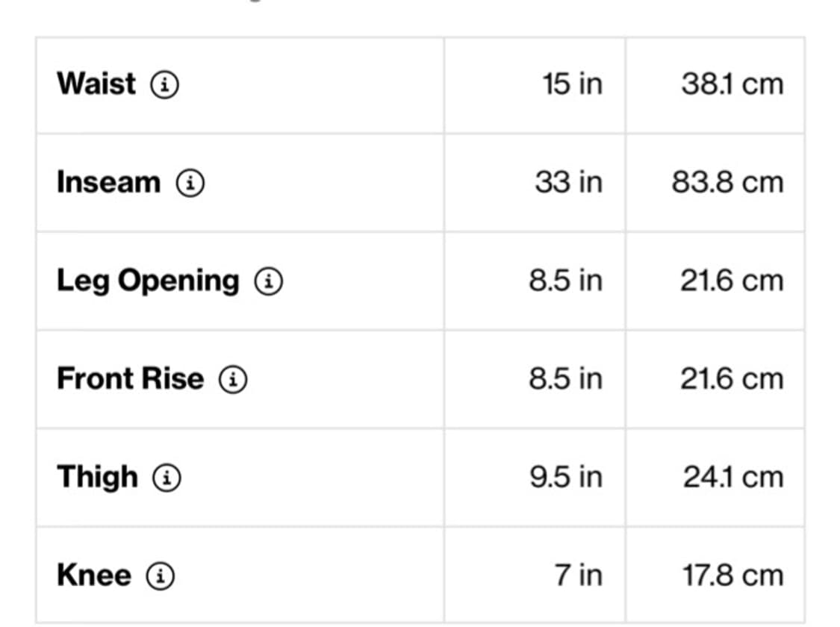
Task: Select the 33 in inseam value
Action: click(x=568, y=183)
